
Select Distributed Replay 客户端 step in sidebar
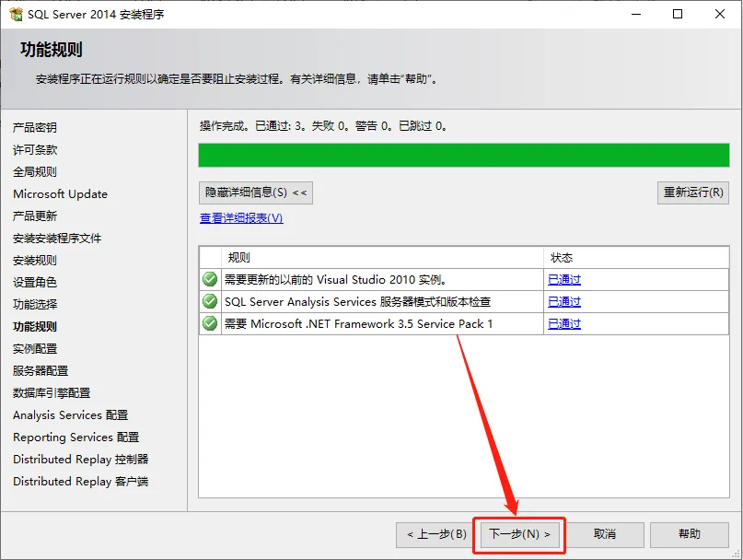80,482
